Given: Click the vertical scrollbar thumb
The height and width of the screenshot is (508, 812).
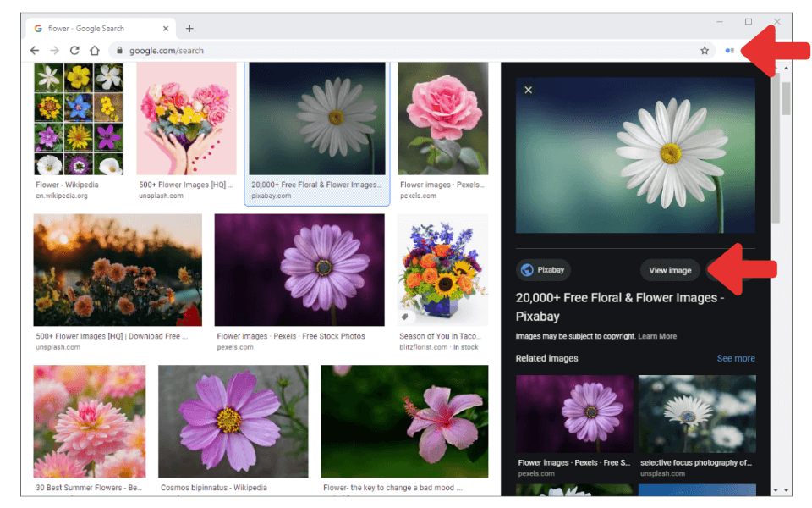Looking at the screenshot, I should [786, 98].
